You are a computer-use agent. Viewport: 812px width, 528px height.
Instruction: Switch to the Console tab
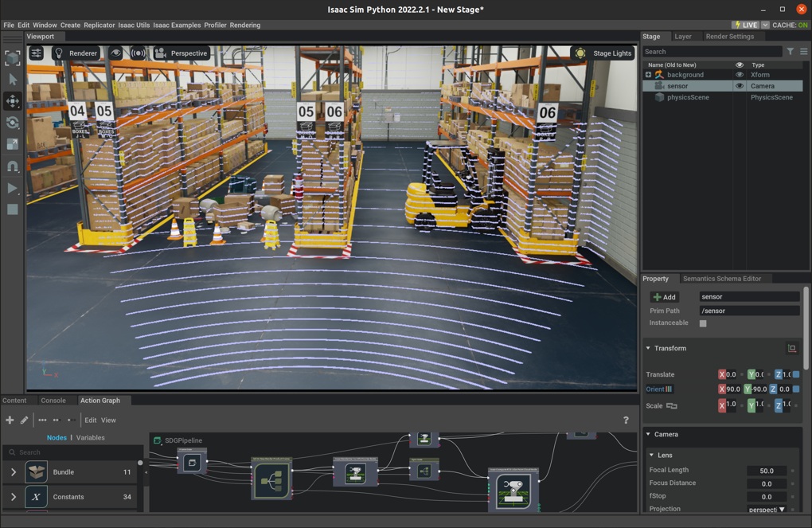point(53,401)
